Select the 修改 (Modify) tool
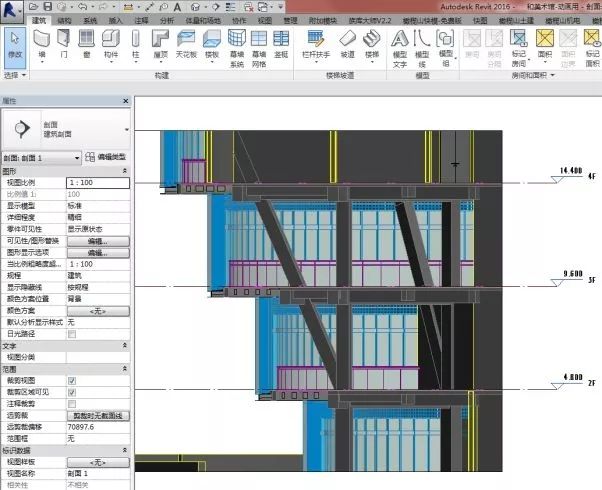 [14, 45]
